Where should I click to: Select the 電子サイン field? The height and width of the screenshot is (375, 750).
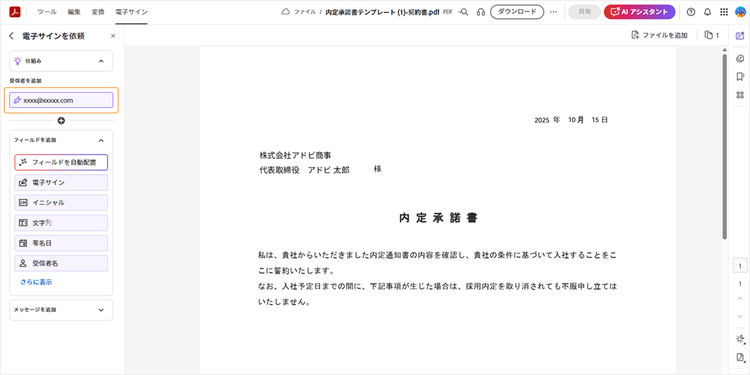click(61, 183)
